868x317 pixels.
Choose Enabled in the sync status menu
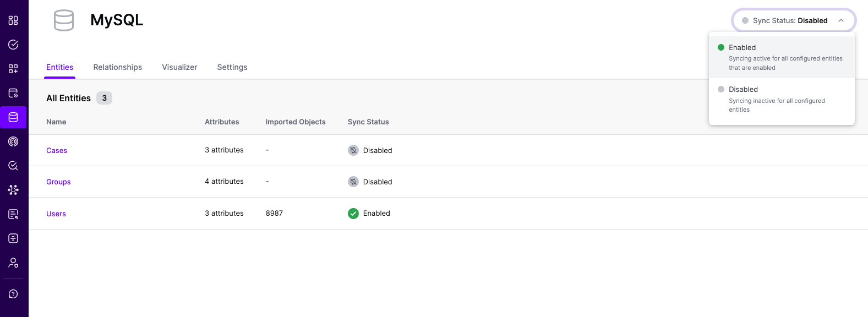782,57
